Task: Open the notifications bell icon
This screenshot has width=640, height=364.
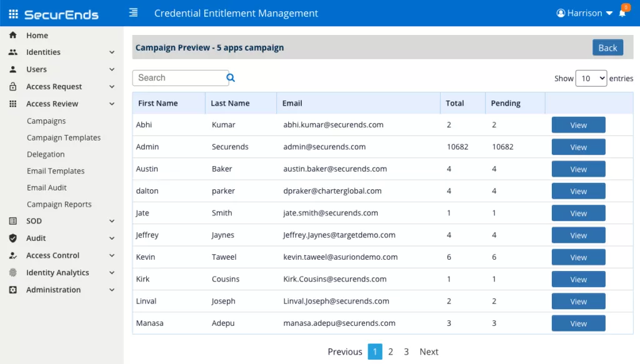Action: click(622, 14)
